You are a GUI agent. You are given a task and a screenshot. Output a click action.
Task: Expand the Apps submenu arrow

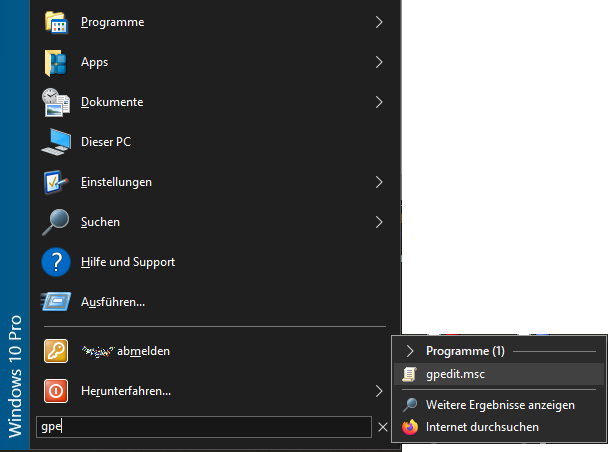[379, 62]
